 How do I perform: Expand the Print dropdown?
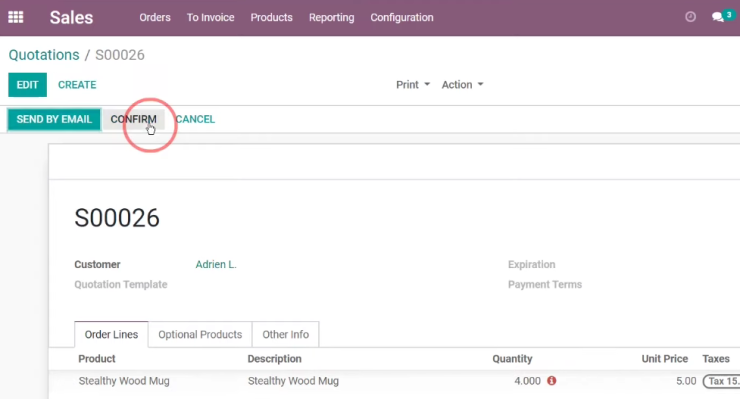click(x=413, y=85)
